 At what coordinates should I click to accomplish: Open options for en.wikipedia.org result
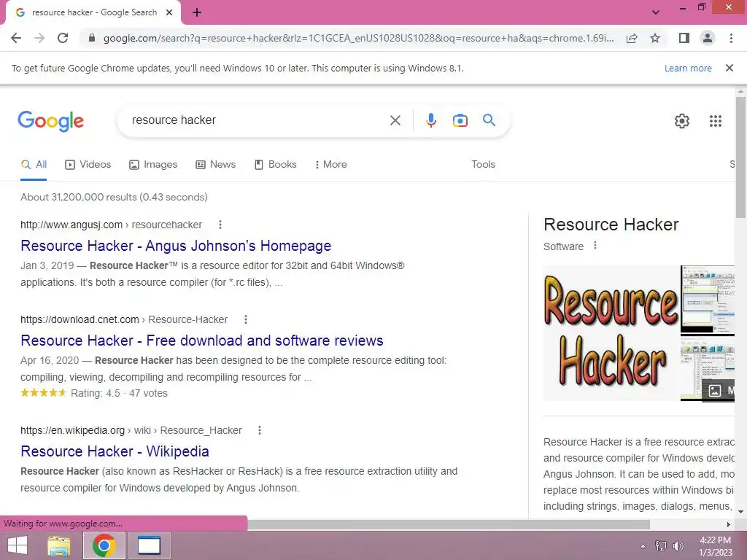click(x=260, y=430)
